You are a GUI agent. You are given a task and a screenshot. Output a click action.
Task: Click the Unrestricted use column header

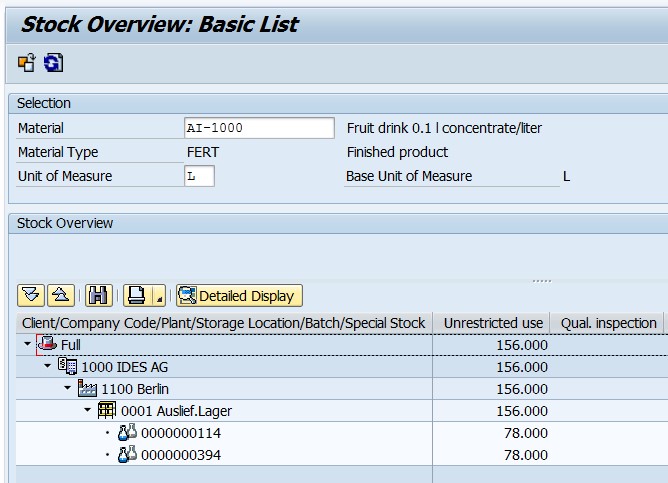point(492,323)
